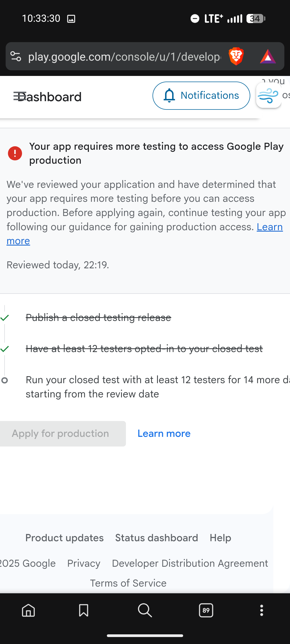Image resolution: width=290 pixels, height=644 pixels.
Task: Open the Terms of Service link
Action: coord(128,583)
